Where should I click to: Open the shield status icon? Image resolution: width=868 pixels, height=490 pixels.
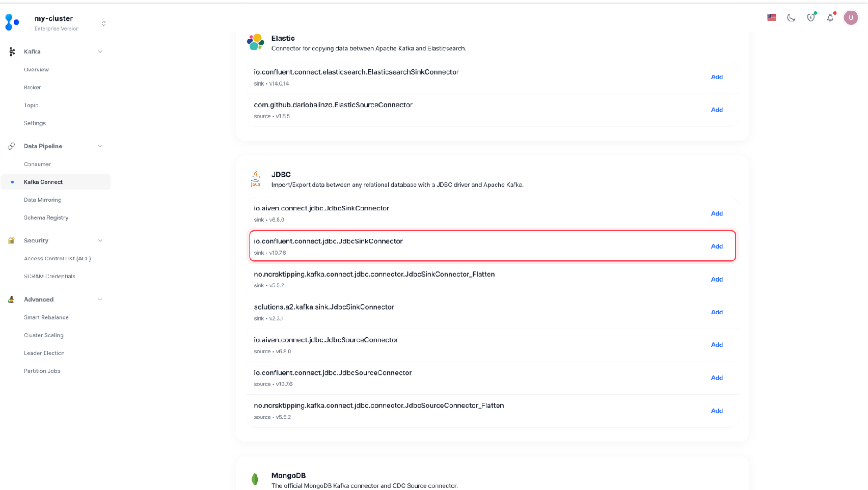tap(810, 17)
